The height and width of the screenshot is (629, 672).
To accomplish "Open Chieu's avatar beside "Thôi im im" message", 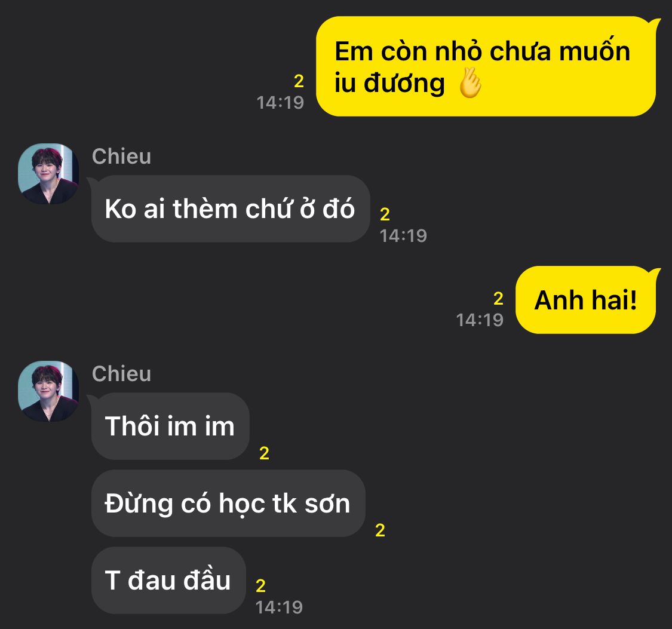I will click(x=48, y=391).
